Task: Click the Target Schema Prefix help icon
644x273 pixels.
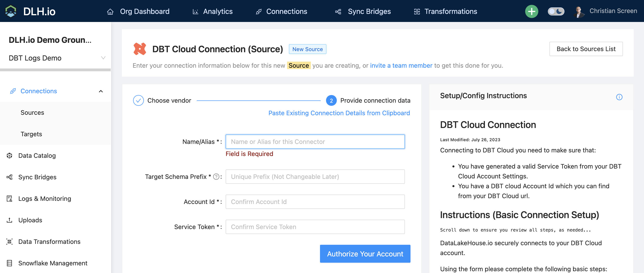Action: click(216, 177)
